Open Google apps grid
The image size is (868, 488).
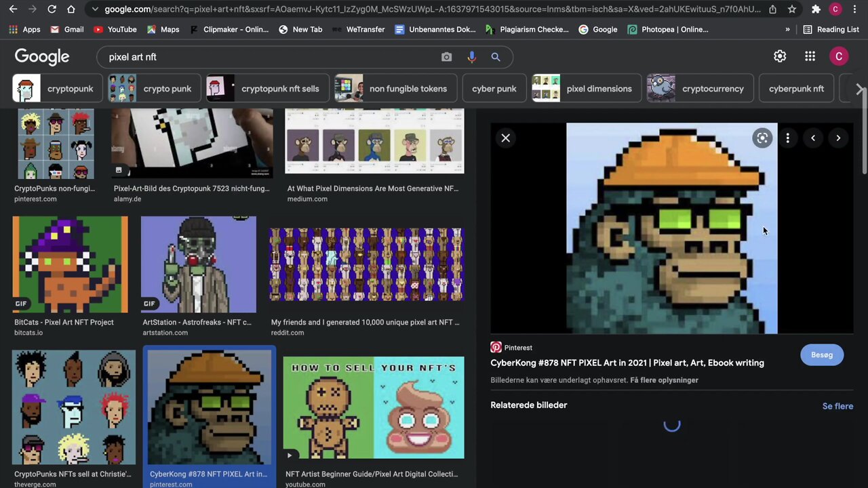click(810, 56)
